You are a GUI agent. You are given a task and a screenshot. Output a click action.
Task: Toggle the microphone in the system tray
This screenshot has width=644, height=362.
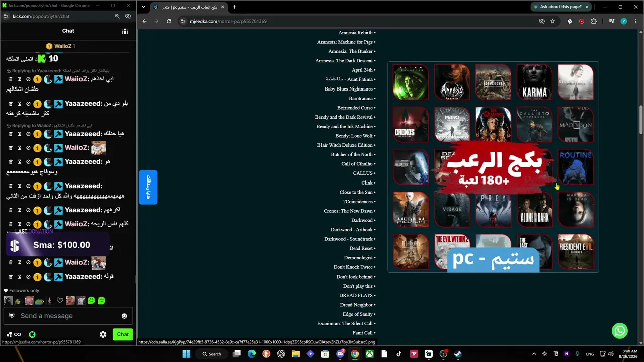coord(577,354)
